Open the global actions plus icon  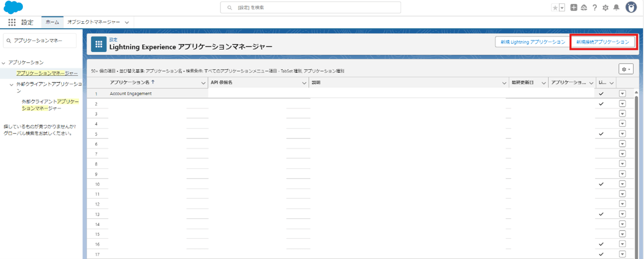(573, 7)
